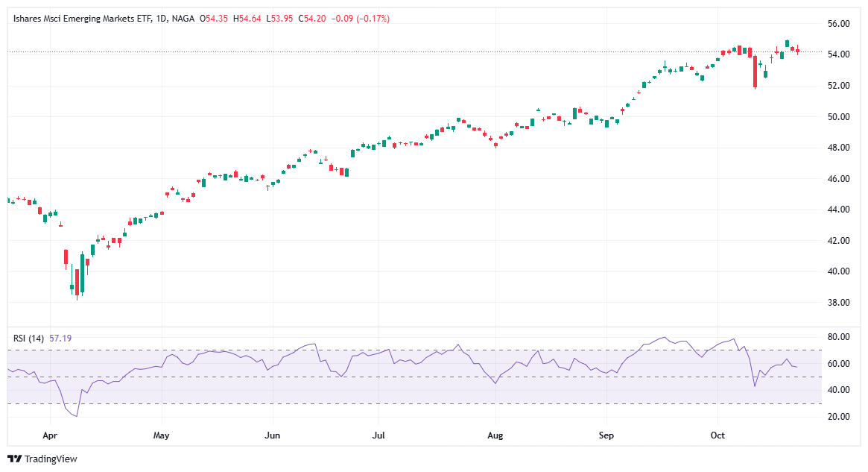This screenshot has height=472, width=868.
Task: Select the RSI value 57.19
Action: [x=60, y=338]
